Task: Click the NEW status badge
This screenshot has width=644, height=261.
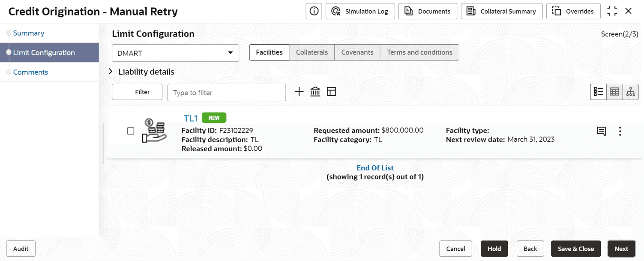Action: (214, 118)
